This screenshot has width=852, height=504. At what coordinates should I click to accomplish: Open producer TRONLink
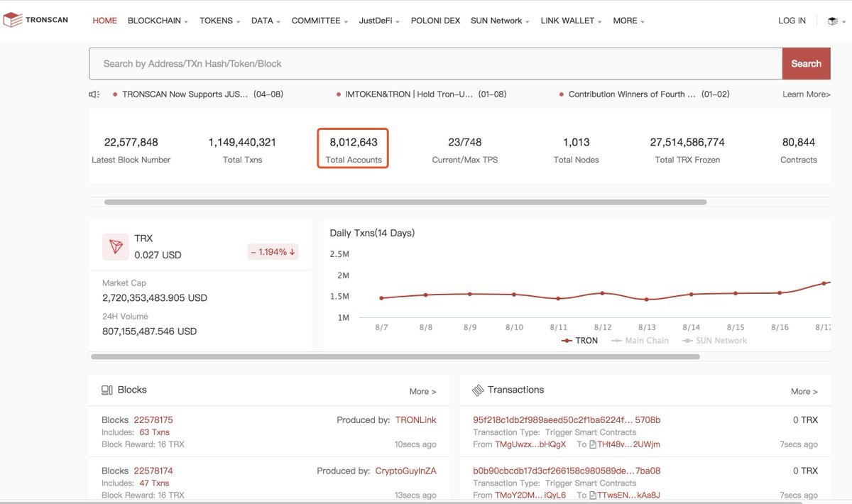[416, 420]
